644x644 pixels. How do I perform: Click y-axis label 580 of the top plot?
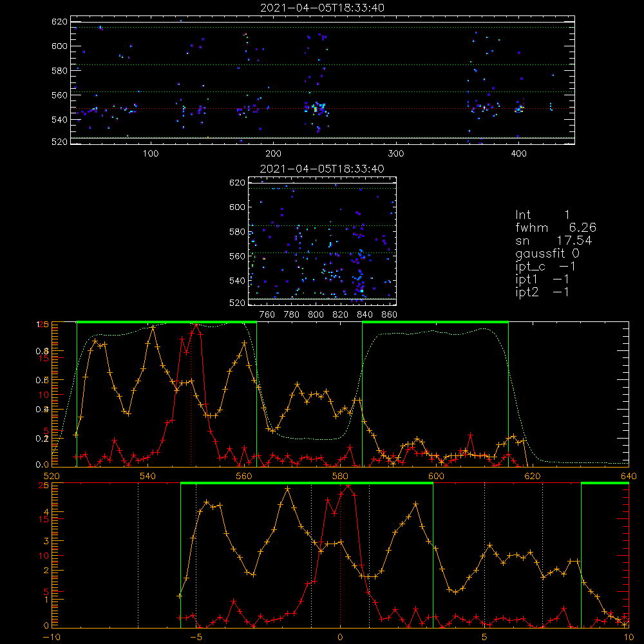pos(59,71)
